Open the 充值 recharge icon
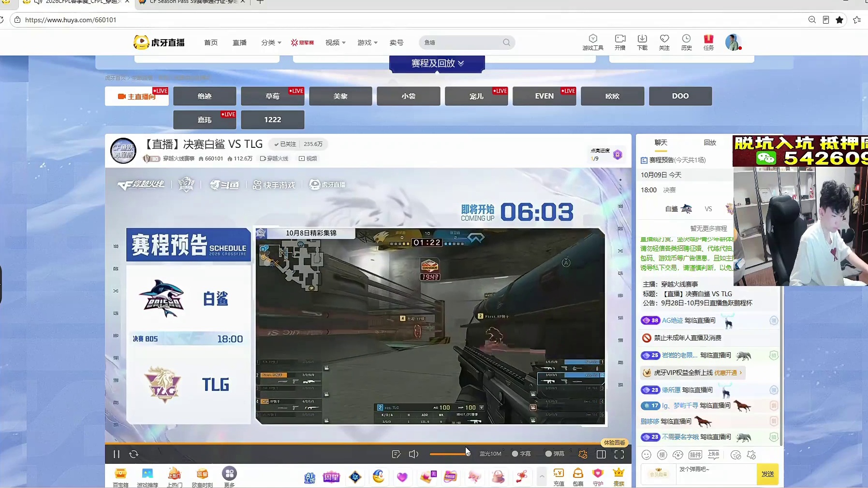The height and width of the screenshot is (488, 868). 559,477
